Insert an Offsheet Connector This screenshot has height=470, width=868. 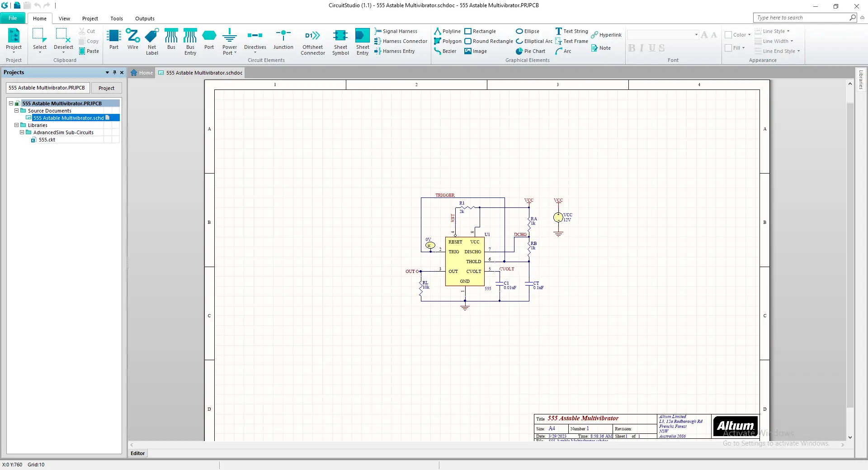tap(313, 42)
